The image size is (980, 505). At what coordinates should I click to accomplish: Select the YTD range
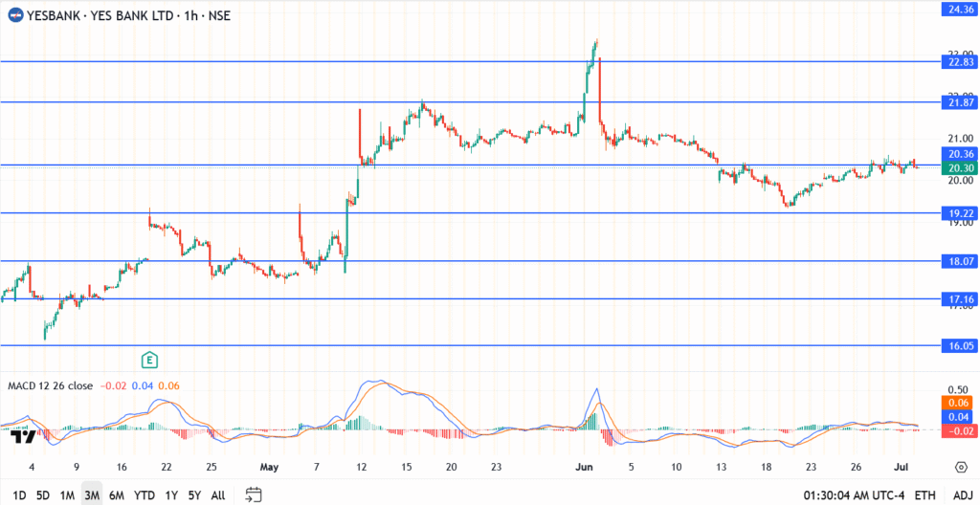point(145,495)
